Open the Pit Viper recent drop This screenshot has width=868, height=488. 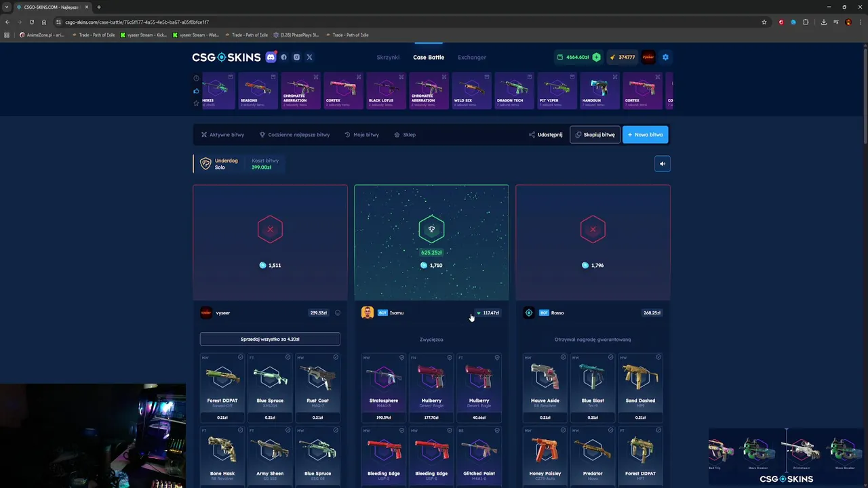(557, 91)
